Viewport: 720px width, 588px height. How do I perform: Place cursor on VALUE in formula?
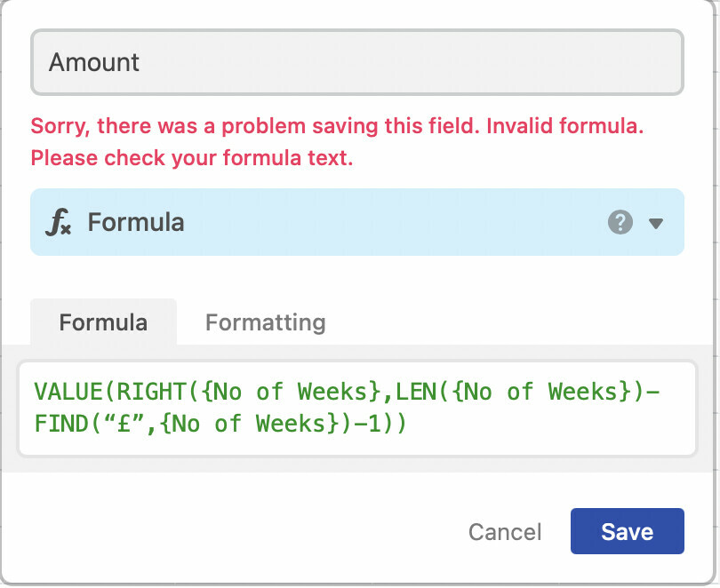tap(68, 392)
